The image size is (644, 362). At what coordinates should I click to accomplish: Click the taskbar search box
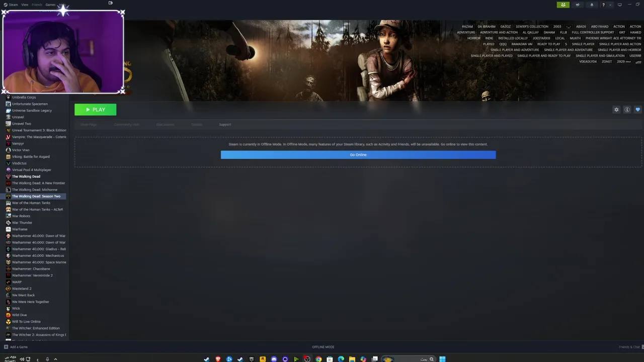[x=409, y=359]
